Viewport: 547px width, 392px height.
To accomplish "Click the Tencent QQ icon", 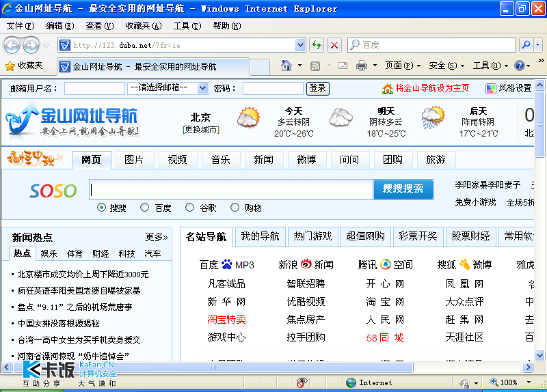I will coord(385,264).
